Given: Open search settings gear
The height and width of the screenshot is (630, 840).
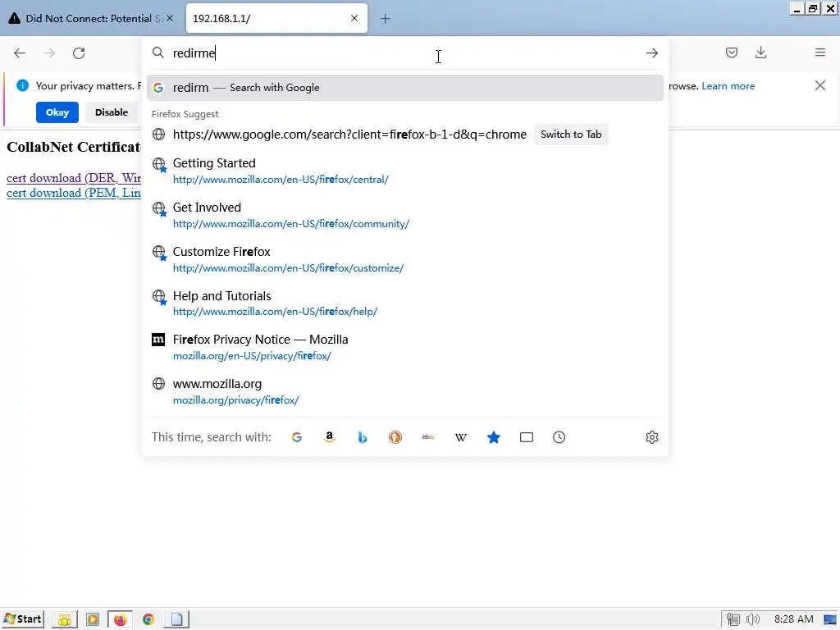Looking at the screenshot, I should point(651,437).
